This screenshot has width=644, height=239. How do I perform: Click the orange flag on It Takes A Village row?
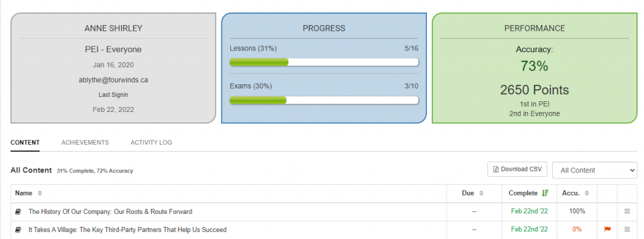coord(607,230)
